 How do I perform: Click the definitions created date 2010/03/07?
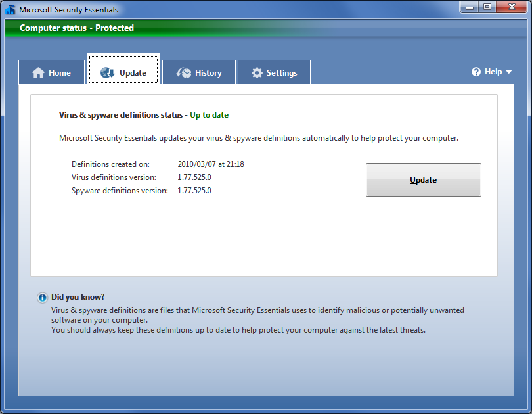coord(211,164)
